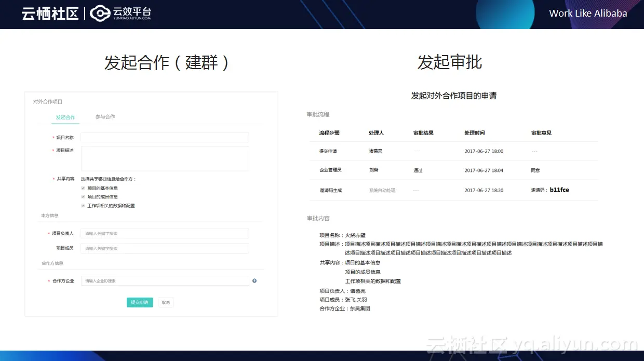Uncheck the 项目的成员信息 checkbox
The width and height of the screenshot is (644, 361).
pos(83,197)
